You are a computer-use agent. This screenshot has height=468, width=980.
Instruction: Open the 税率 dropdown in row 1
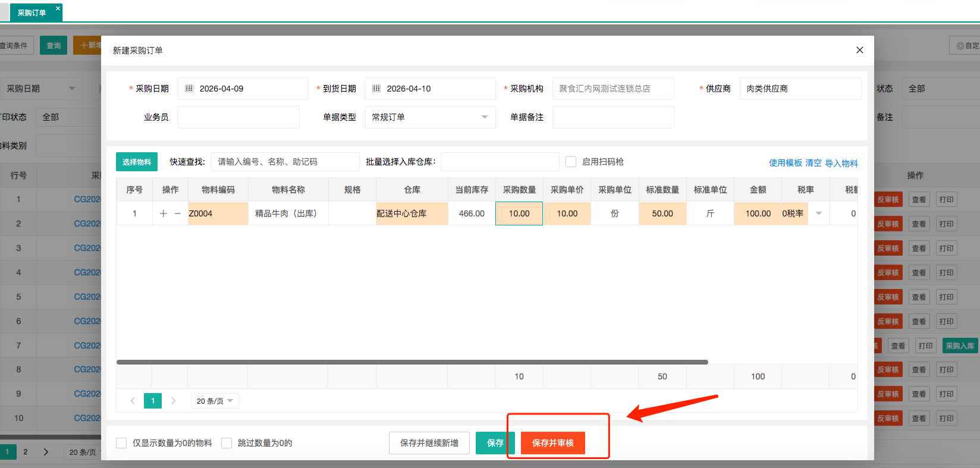point(818,213)
